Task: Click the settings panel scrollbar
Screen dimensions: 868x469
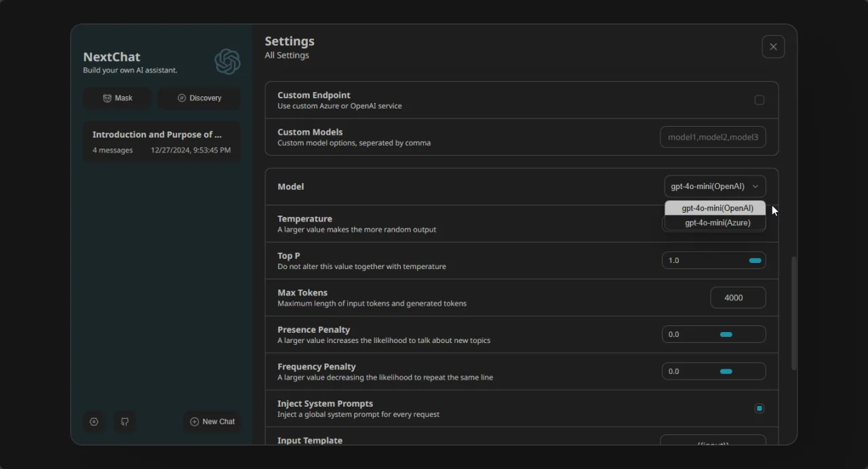Action: (x=794, y=313)
